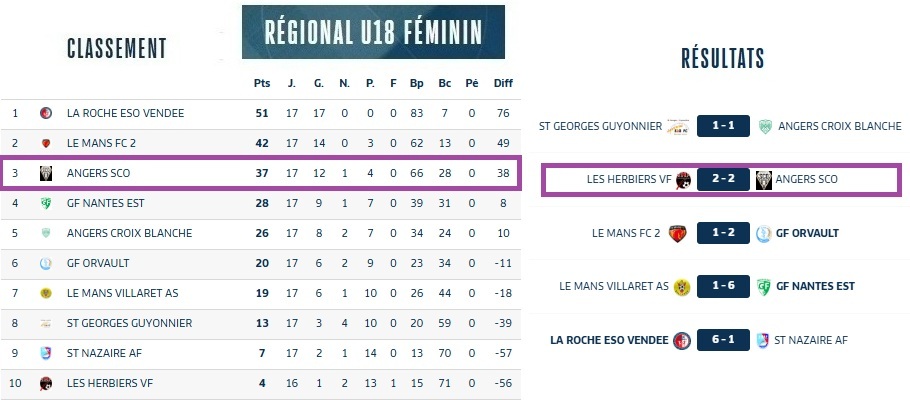Click La Roche ESO Vendée crest in standings

point(46,113)
